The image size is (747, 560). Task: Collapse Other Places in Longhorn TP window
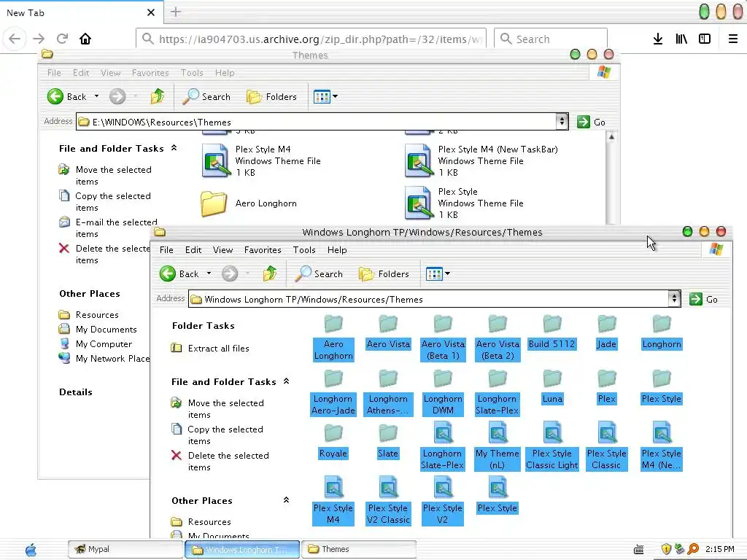[286, 500]
